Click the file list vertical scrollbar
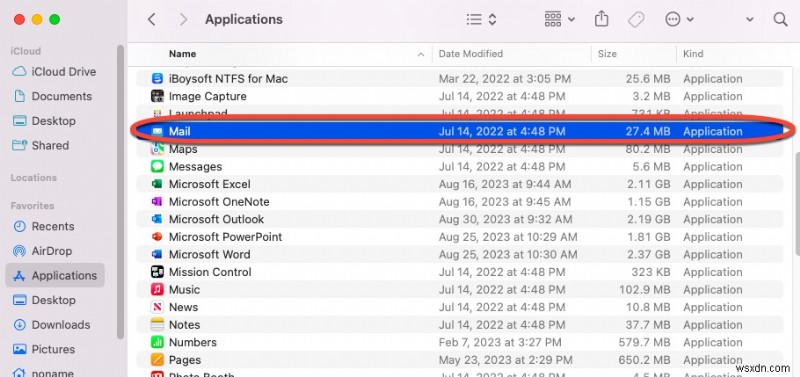Screen dimensions: 800x377 coord(797,203)
